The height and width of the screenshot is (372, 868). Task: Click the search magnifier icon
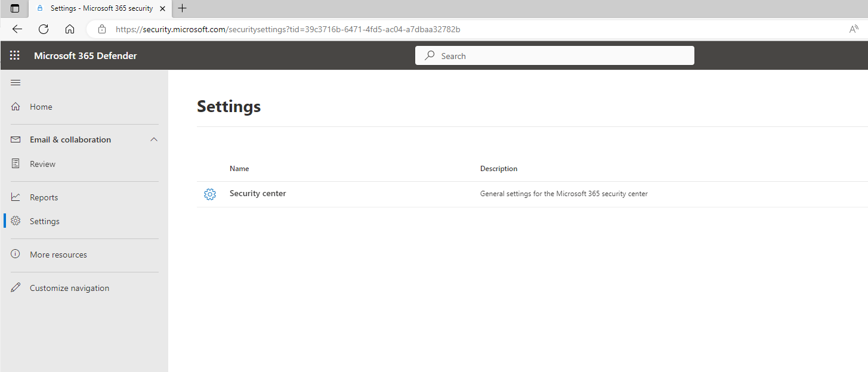pyautogui.click(x=430, y=56)
